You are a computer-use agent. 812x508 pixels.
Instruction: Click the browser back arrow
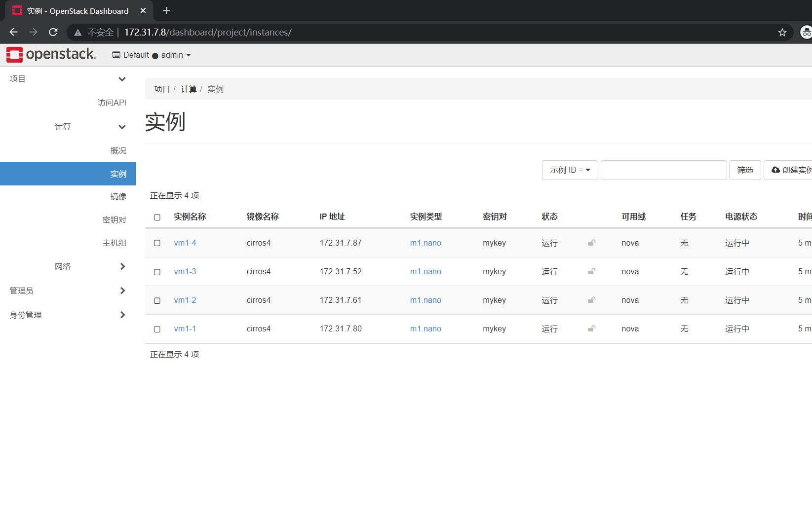[x=13, y=32]
